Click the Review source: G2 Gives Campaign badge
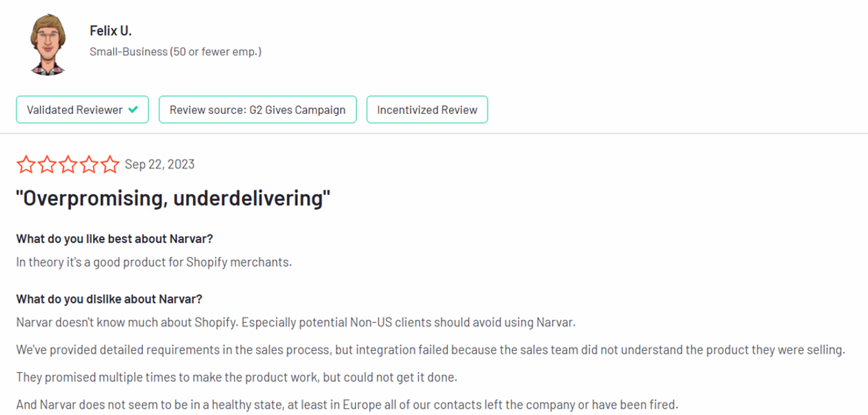Viewport: 868px width, 415px height. click(257, 109)
